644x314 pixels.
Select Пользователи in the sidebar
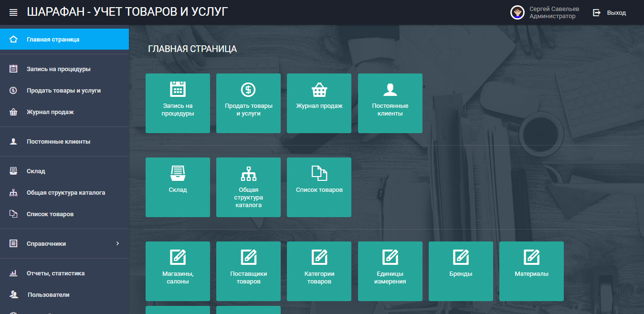[48, 295]
